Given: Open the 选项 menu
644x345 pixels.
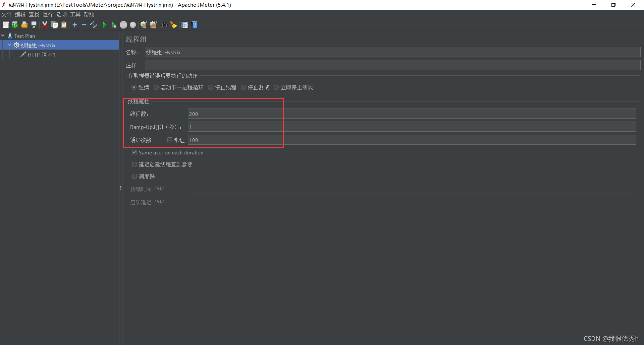Looking at the screenshot, I should click(x=61, y=14).
